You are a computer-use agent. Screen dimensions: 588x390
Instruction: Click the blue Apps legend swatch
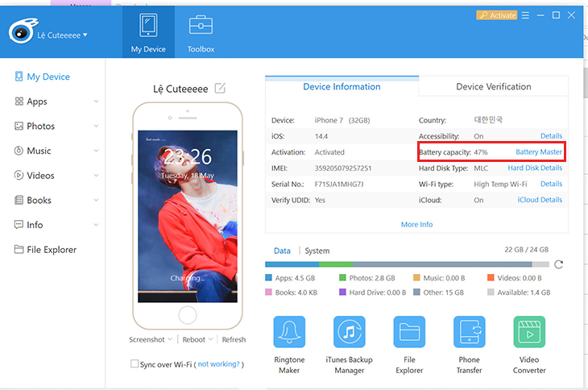click(268, 277)
